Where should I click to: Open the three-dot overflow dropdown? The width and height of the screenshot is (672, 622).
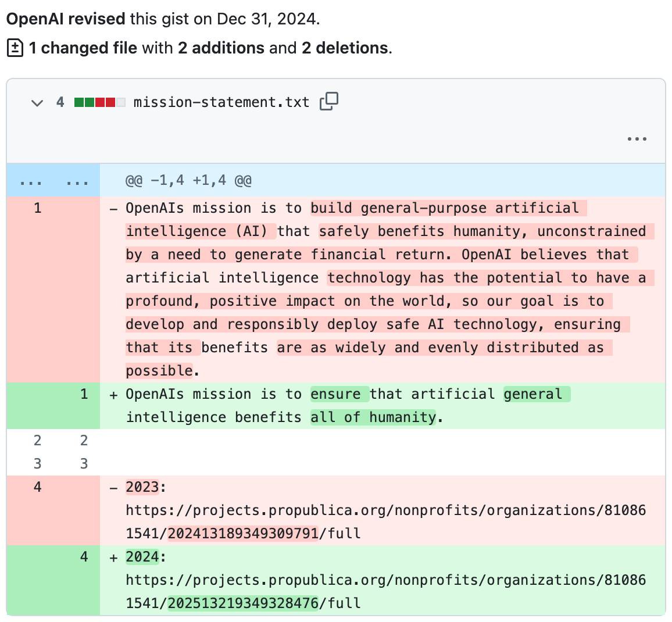pos(637,138)
